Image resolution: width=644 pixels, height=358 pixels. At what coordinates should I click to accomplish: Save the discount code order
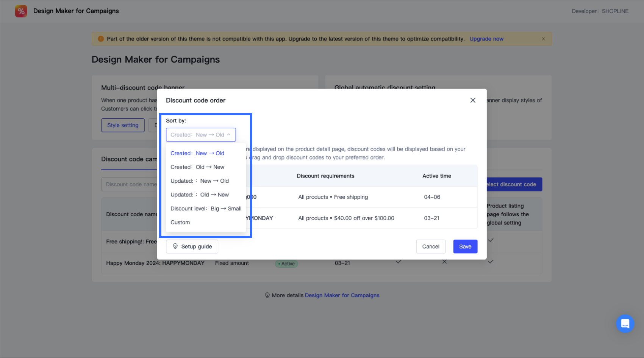[x=465, y=247]
